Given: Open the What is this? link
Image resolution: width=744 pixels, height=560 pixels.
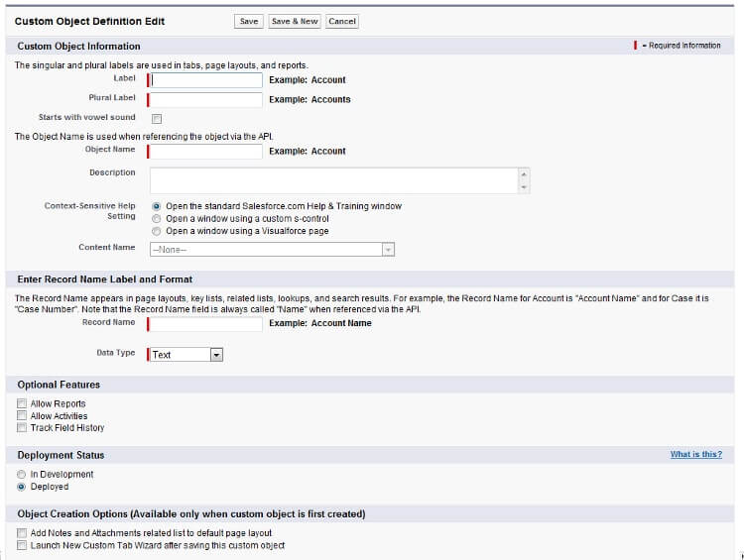Looking at the screenshot, I should pyautogui.click(x=695, y=455).
